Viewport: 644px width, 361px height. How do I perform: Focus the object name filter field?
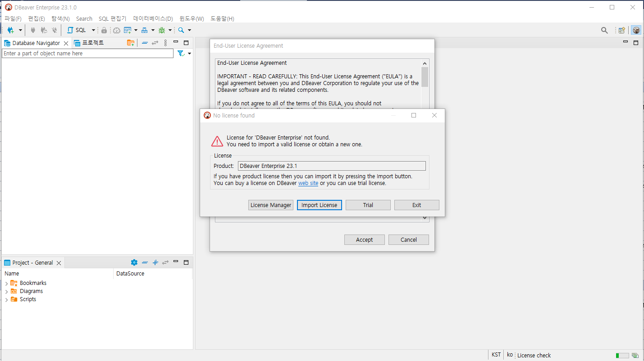point(88,54)
